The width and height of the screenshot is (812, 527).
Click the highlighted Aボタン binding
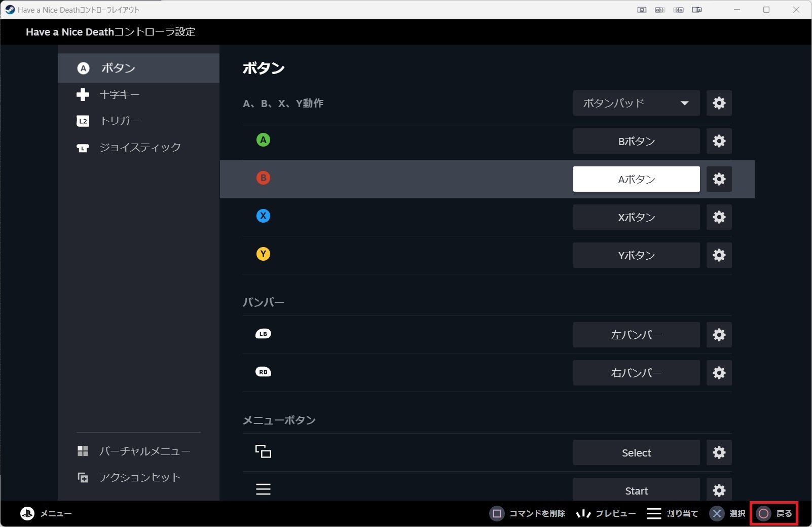[x=636, y=179]
